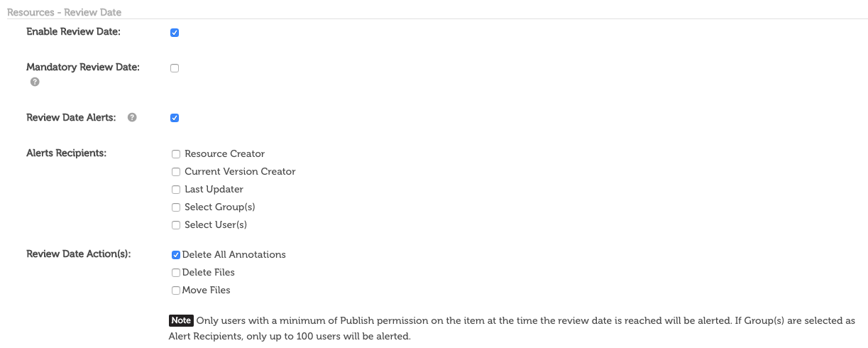Uncheck the Delete All Annotations checkbox
The height and width of the screenshot is (348, 868).
coord(176,255)
